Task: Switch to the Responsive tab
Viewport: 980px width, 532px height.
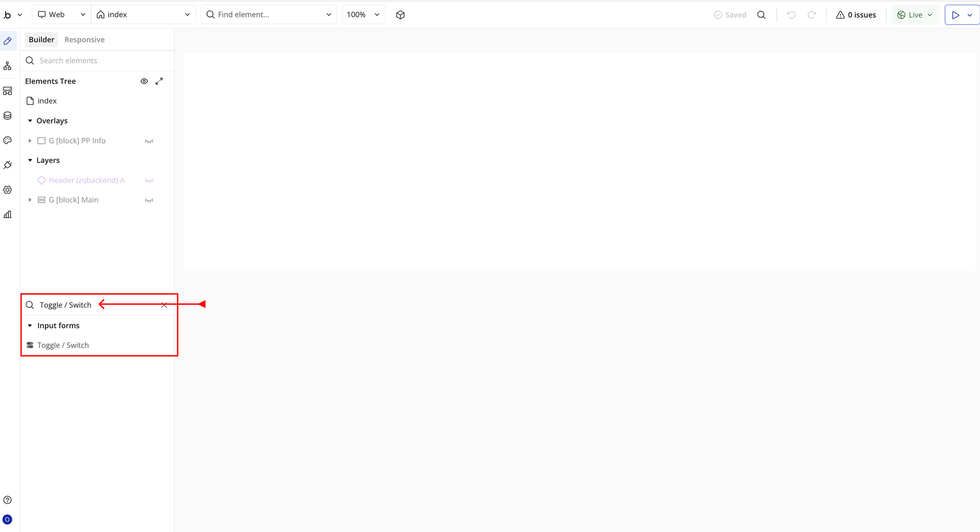Action: [x=84, y=40]
